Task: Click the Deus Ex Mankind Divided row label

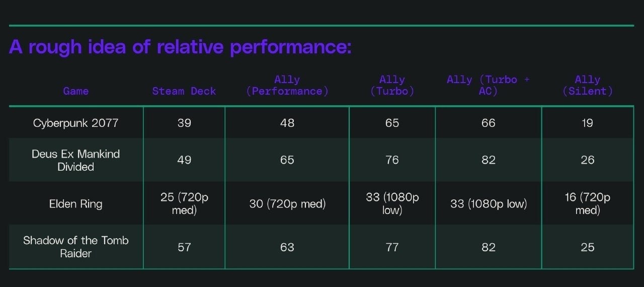Action: click(x=75, y=160)
